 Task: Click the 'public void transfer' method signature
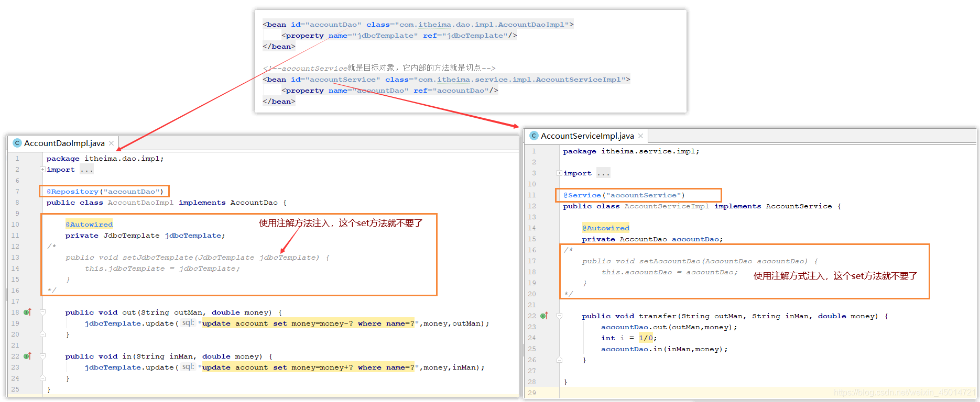tap(735, 316)
